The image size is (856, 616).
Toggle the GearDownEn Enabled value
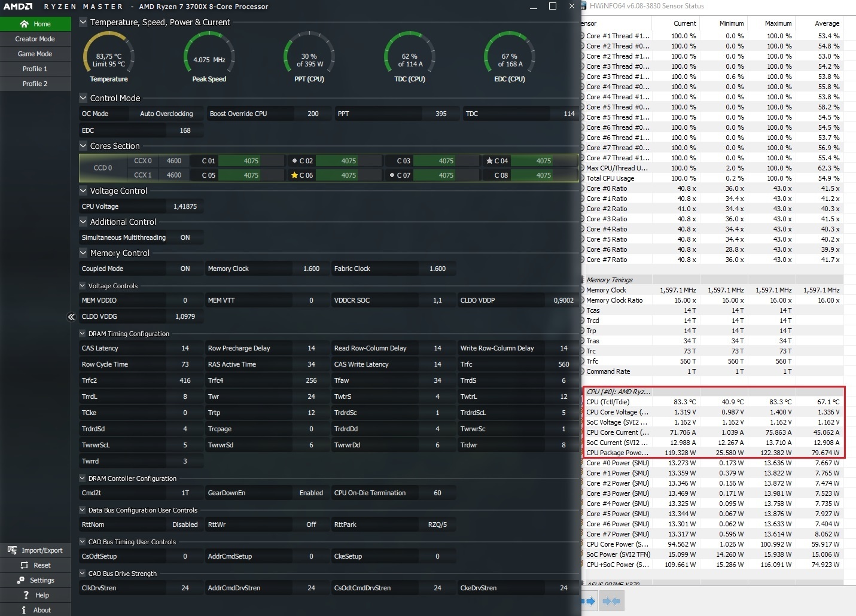click(x=311, y=493)
